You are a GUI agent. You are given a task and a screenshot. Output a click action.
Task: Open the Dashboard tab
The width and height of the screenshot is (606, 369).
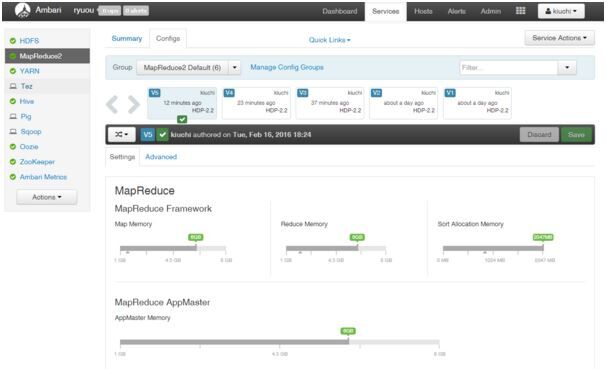click(340, 11)
